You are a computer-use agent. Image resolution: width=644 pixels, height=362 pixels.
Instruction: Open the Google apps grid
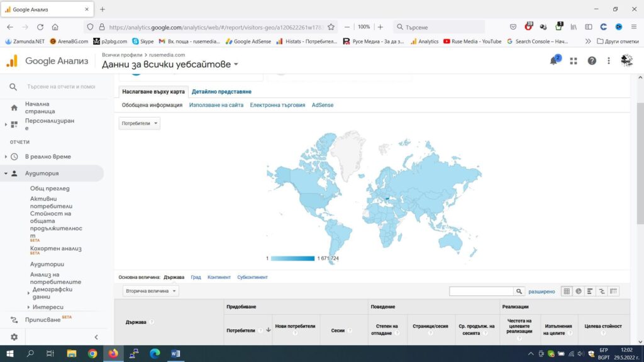574,61
